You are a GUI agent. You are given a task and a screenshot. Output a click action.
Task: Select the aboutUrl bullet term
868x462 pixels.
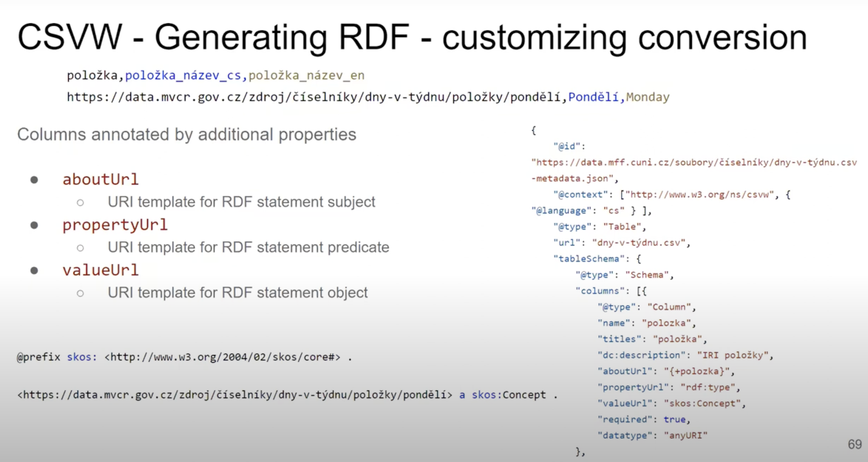tap(100, 179)
